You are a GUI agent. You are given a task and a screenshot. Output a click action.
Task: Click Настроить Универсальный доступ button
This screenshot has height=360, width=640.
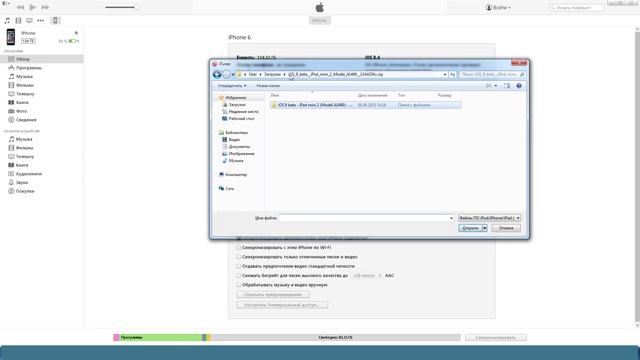[282, 305]
